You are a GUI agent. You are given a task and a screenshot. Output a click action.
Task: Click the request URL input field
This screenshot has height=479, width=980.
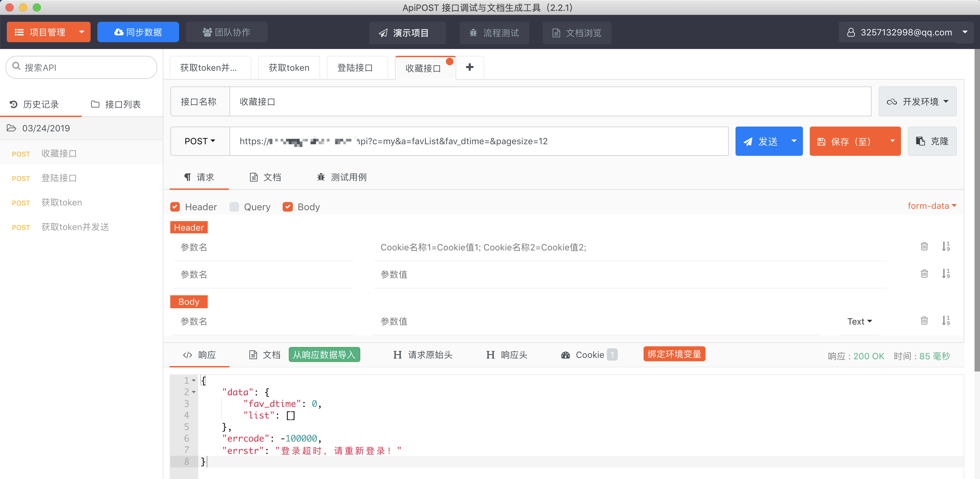(x=479, y=141)
